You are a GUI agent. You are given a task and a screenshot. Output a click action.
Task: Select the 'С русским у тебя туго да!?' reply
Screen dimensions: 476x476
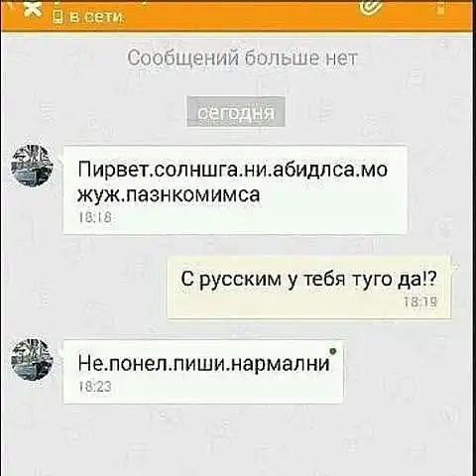pos(309,288)
